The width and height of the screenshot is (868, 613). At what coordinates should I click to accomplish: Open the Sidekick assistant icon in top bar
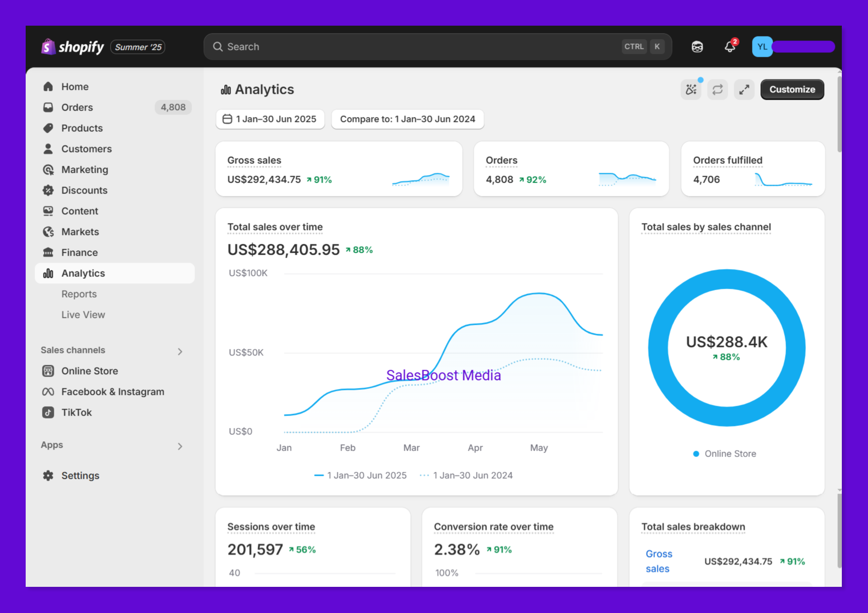[697, 47]
